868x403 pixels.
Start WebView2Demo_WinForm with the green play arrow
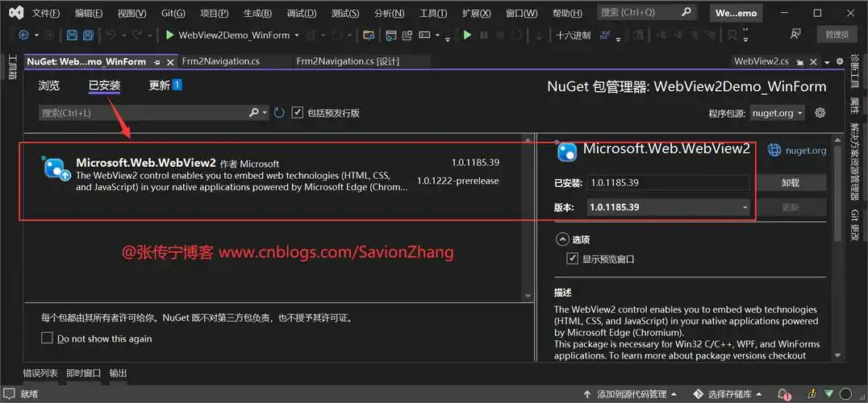click(x=170, y=35)
